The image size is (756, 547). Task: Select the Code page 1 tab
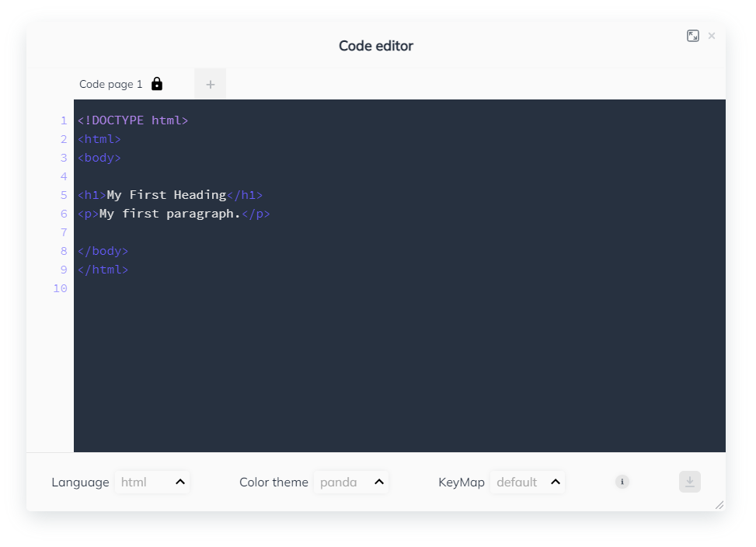(110, 83)
